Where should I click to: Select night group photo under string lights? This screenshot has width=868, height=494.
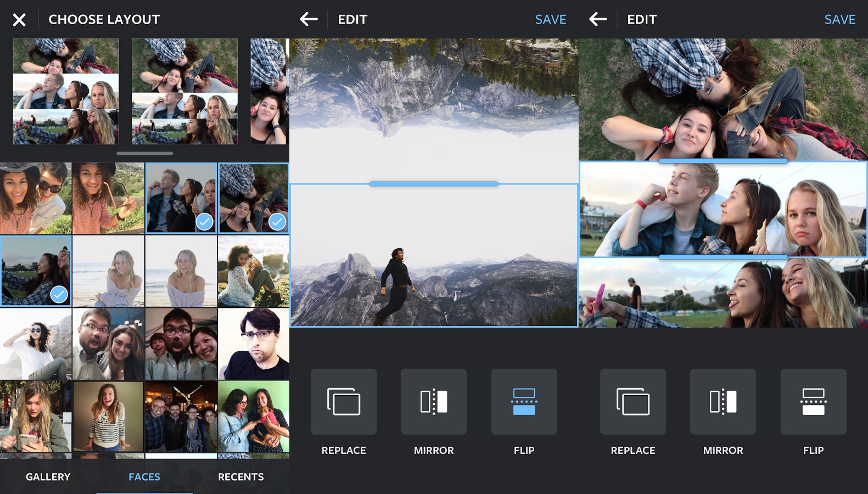(181, 417)
